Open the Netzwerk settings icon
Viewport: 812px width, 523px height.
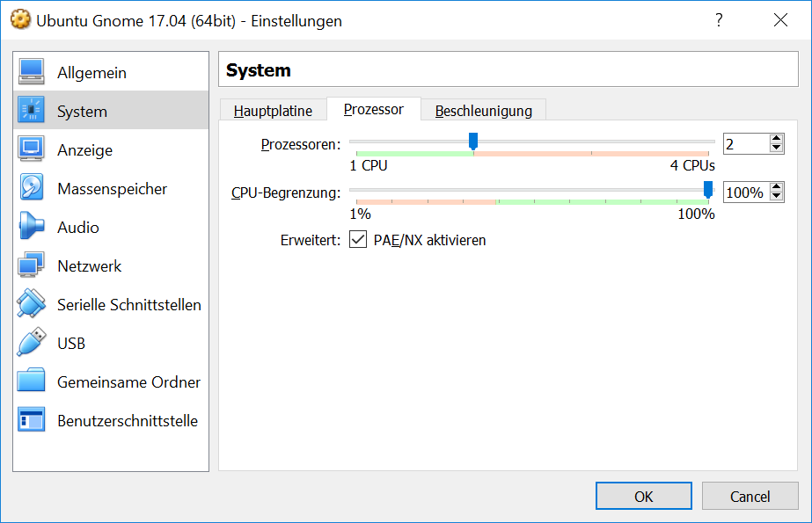point(31,265)
